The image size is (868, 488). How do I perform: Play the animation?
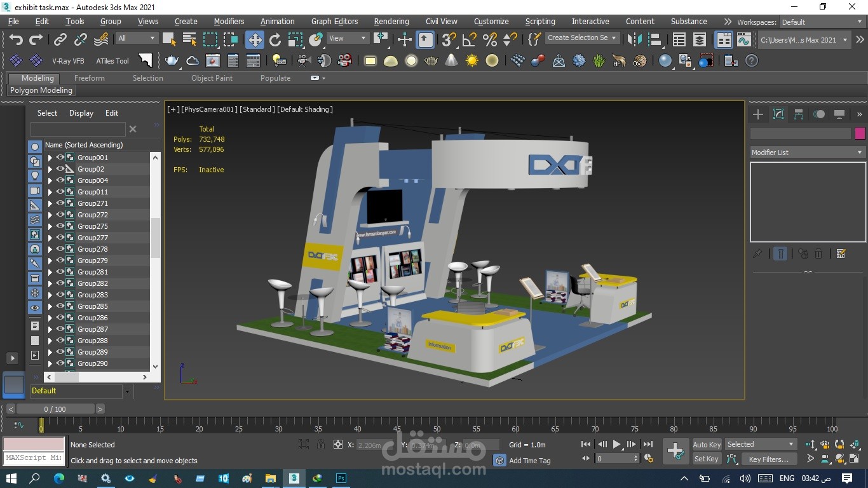(x=616, y=445)
